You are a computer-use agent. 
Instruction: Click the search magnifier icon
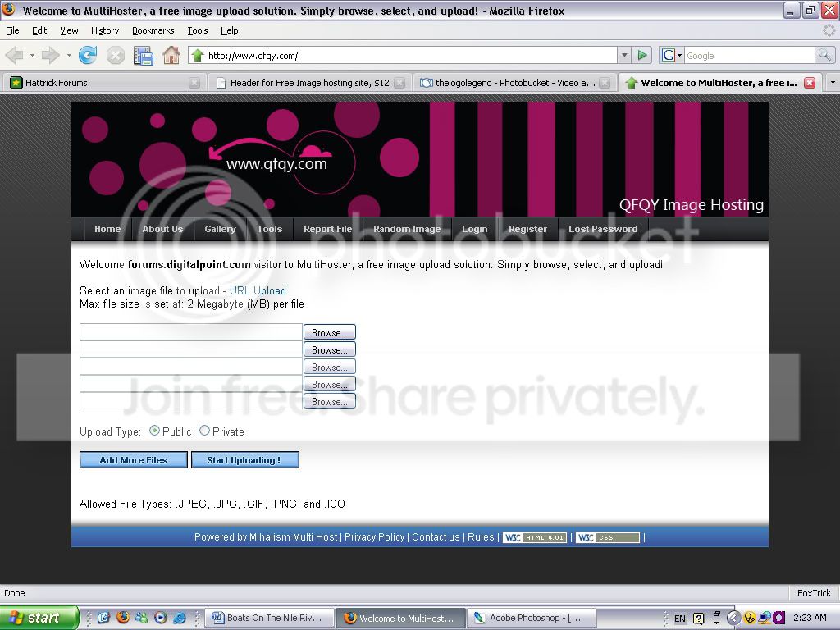tap(824, 55)
